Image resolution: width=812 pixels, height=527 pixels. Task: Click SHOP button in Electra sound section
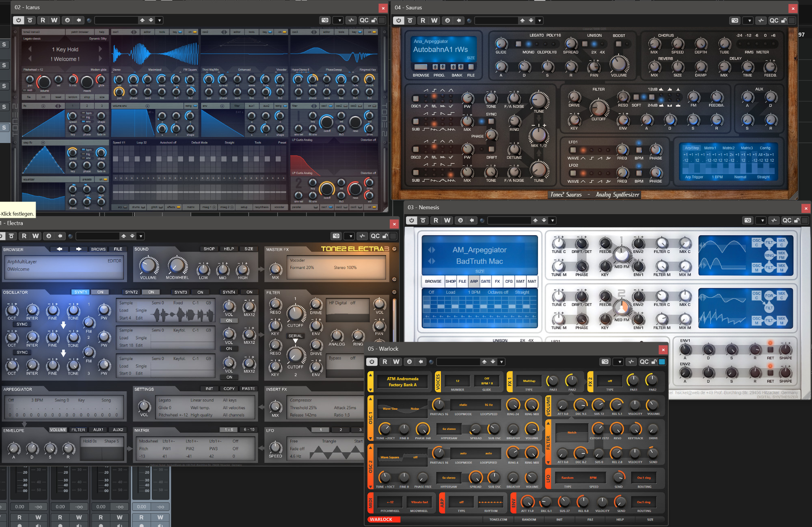point(209,249)
